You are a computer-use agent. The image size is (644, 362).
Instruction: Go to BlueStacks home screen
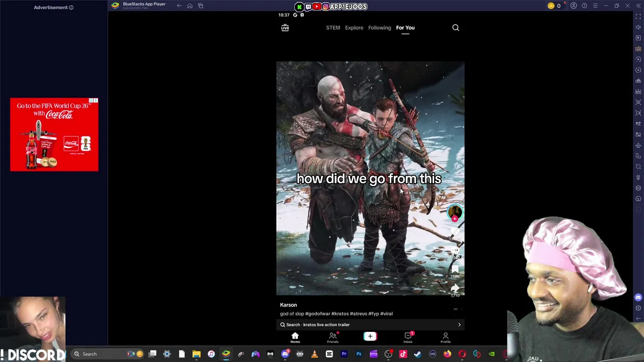(190, 6)
